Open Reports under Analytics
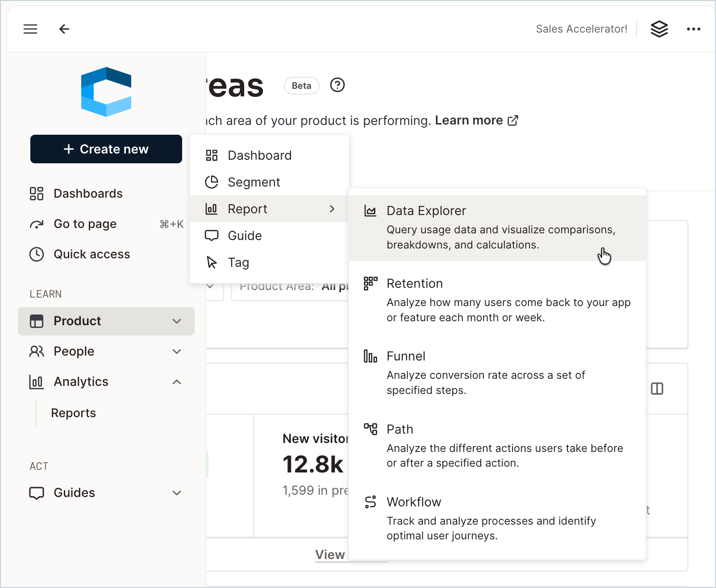 (74, 413)
